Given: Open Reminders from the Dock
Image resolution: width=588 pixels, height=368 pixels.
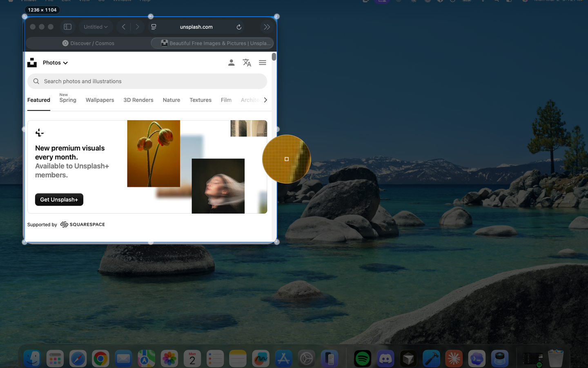Looking at the screenshot, I should pyautogui.click(x=215, y=359).
